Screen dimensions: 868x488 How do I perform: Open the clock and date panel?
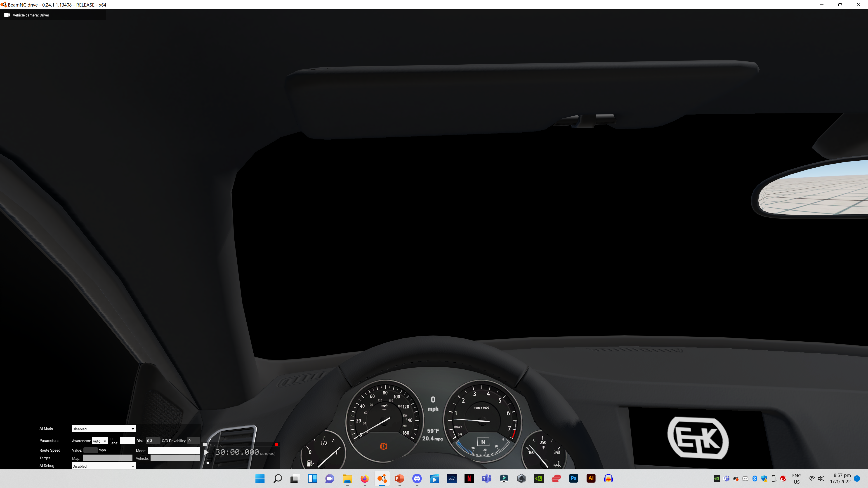tap(840, 479)
